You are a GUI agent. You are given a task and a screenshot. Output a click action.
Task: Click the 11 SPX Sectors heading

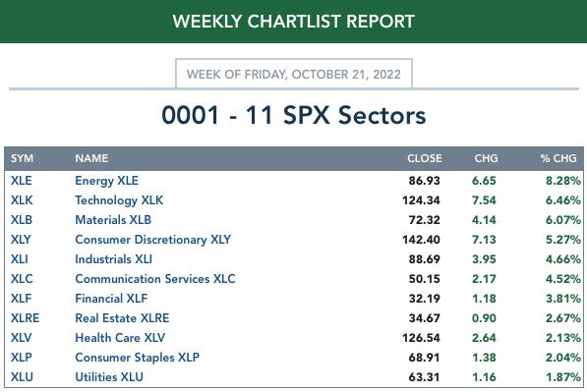[x=294, y=115]
